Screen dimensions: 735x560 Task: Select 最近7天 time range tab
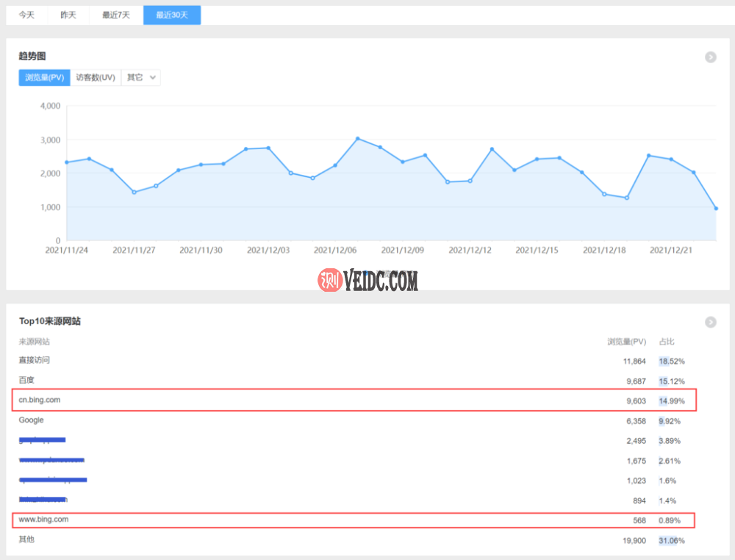coord(116,15)
